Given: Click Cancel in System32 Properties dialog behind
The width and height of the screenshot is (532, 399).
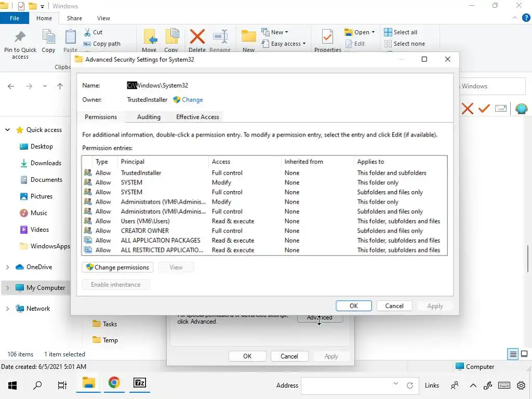Looking at the screenshot, I should (289, 356).
